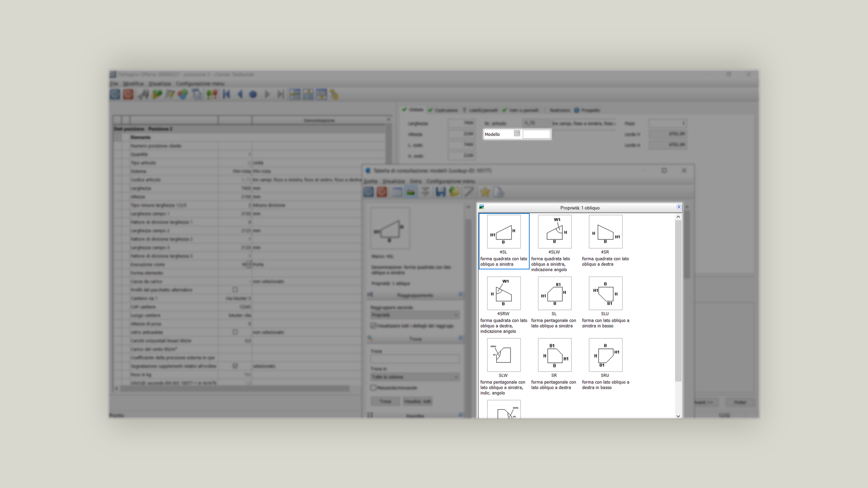Image resolution: width=868 pixels, height=488 pixels.
Task: Click the image icon in Proprietà header
Action: pos(481,207)
